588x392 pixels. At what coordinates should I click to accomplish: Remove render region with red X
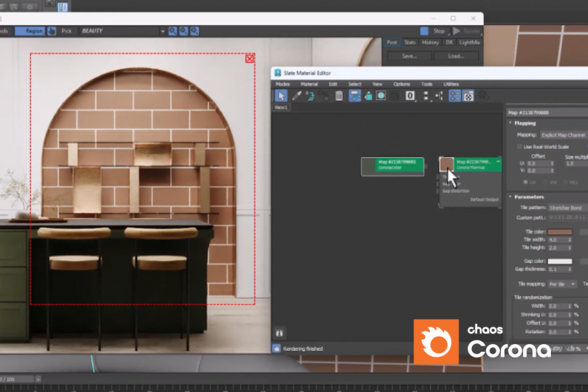coord(249,59)
